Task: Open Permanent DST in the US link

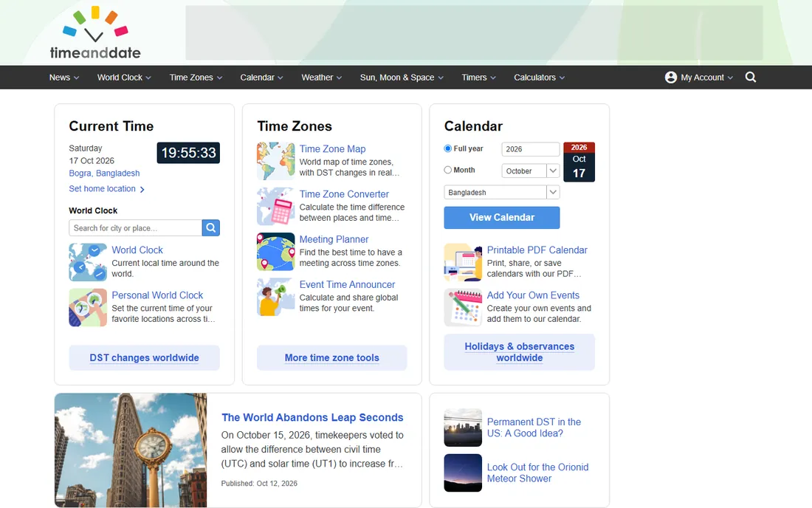Action: 534,428
